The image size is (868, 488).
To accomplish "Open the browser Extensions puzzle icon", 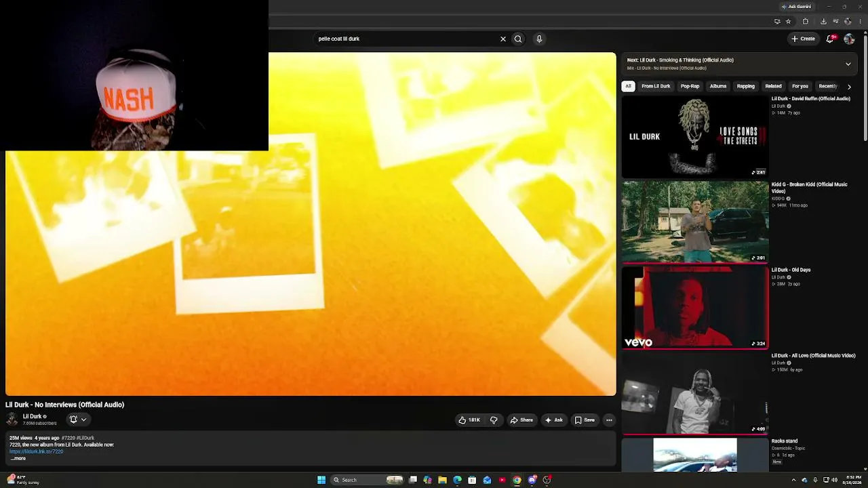I will 806,21.
